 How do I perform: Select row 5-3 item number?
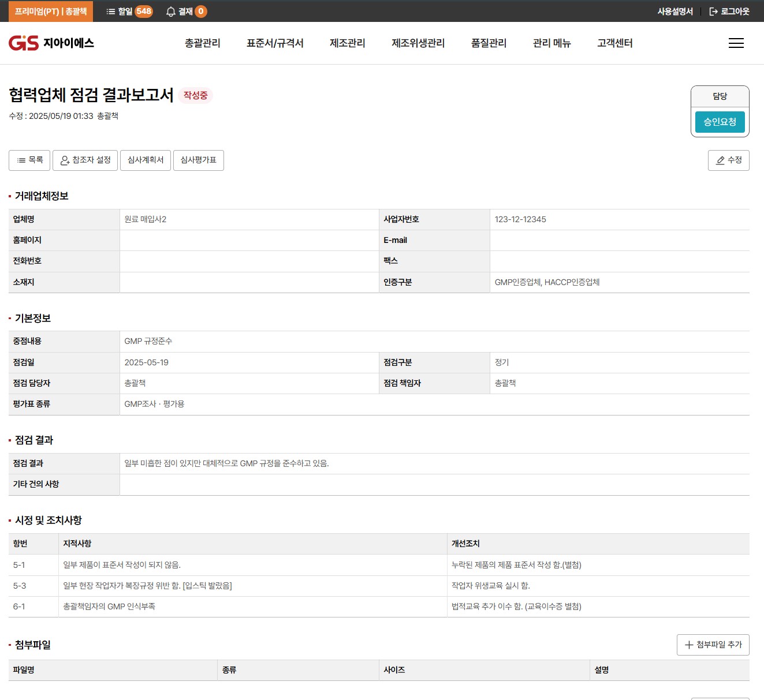[x=20, y=586]
